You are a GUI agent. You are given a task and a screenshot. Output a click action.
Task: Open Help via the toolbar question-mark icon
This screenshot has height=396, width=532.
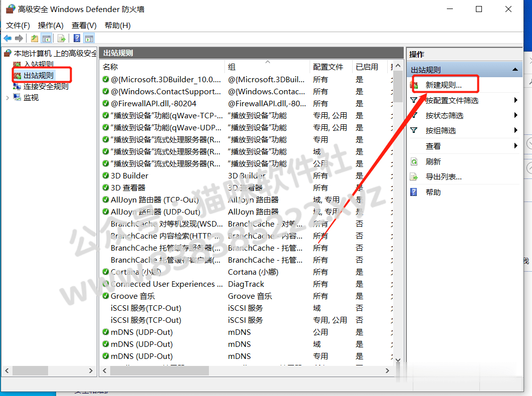(x=77, y=39)
